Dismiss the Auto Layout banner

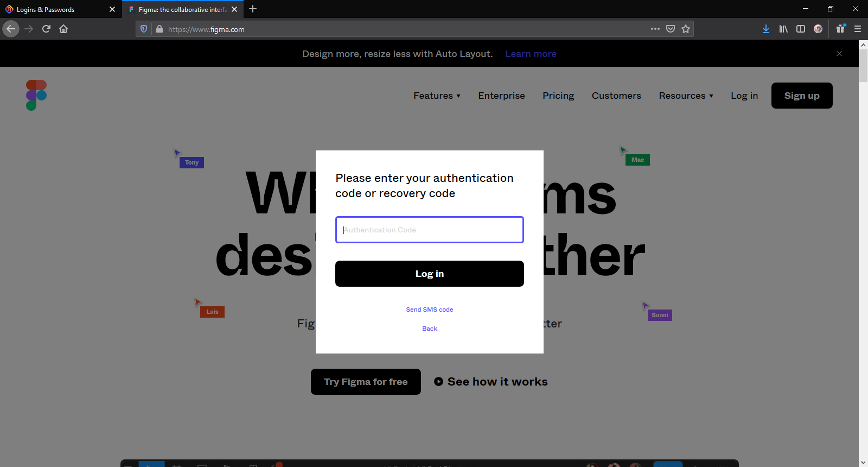point(839,54)
